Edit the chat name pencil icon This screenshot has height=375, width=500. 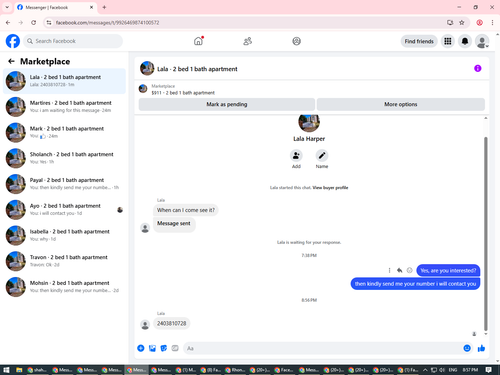click(322, 156)
